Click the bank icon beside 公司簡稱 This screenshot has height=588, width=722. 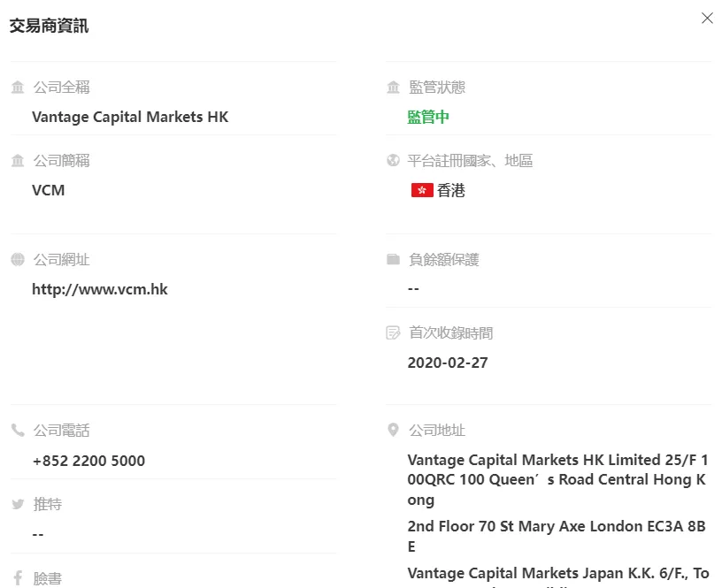pyautogui.click(x=18, y=161)
